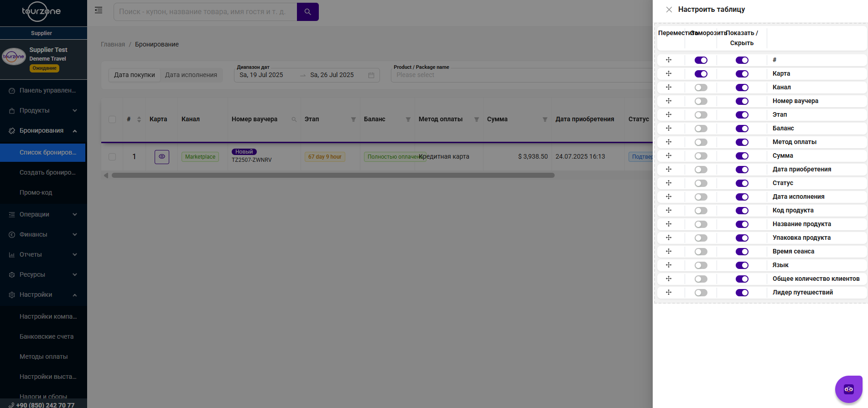Hide the Номер ваучера column
Screen dimensions: 868x408
(742, 101)
